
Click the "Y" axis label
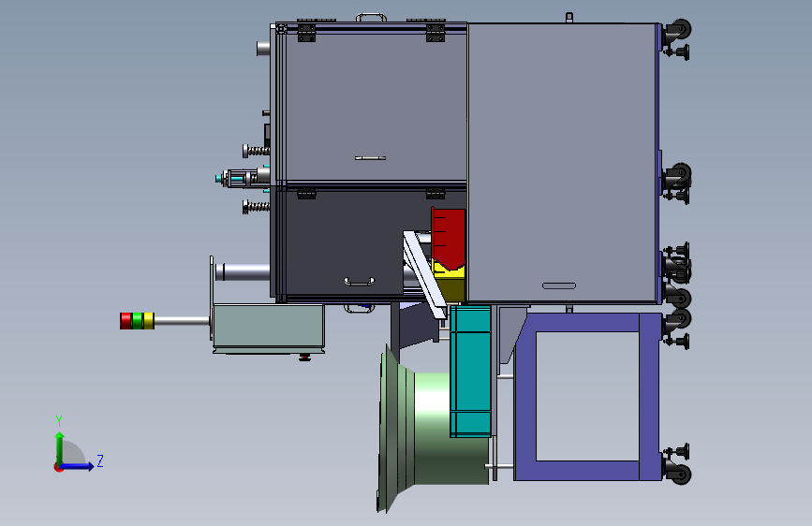coord(59,420)
